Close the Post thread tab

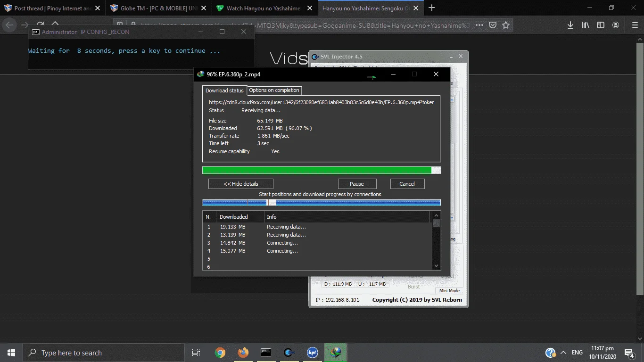point(97,8)
